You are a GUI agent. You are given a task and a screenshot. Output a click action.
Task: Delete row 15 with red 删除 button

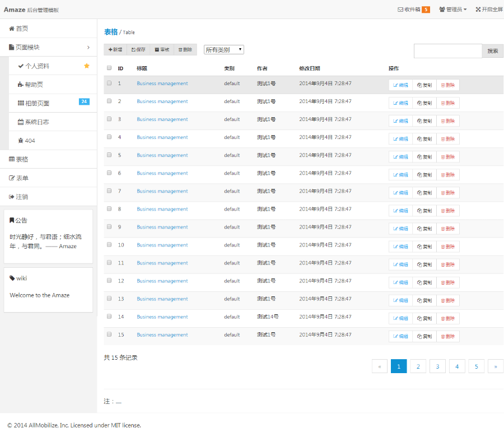pyautogui.click(x=448, y=336)
